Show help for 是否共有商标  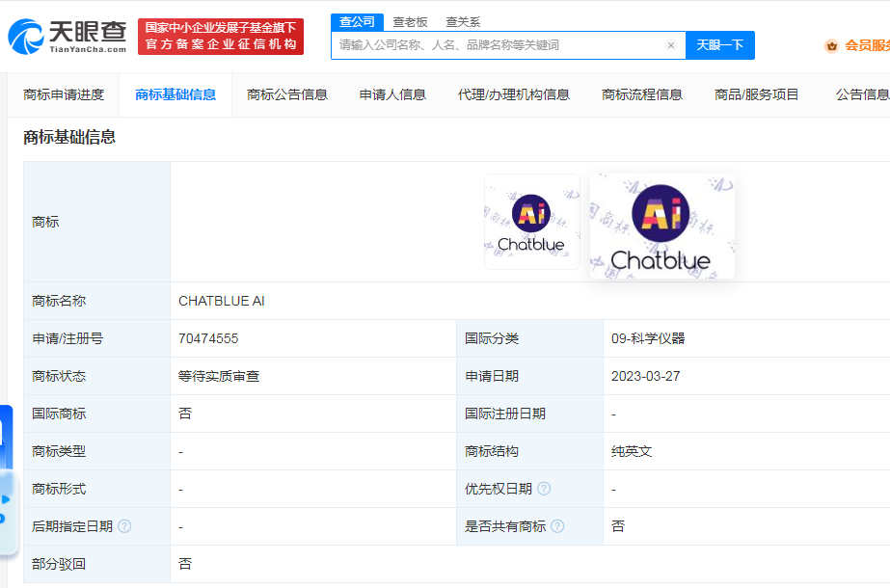557,526
